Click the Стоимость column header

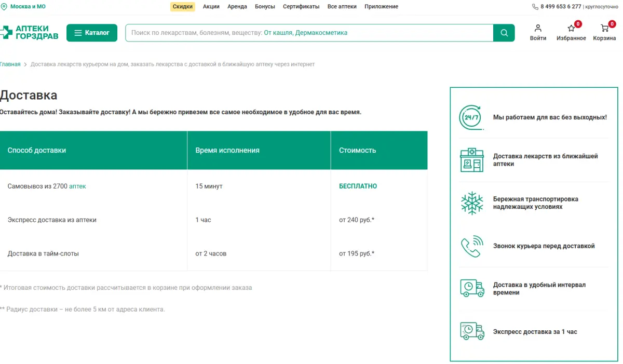pos(357,150)
